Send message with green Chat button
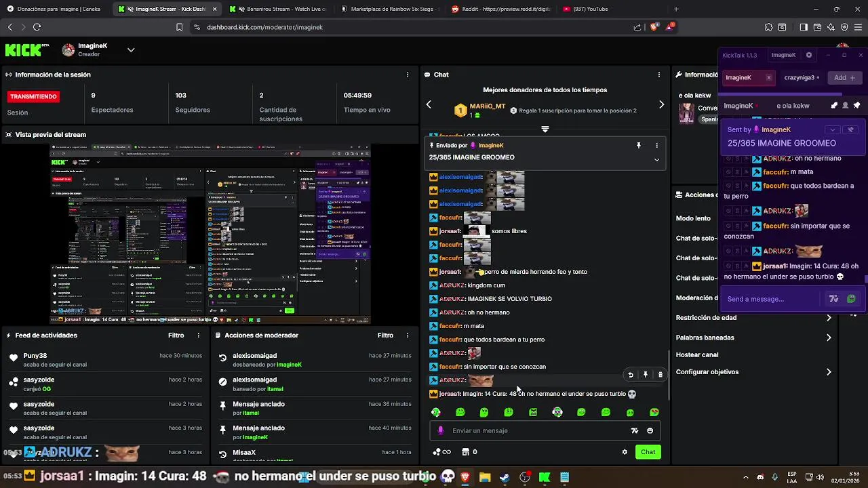This screenshot has height=488, width=868. 648,452
